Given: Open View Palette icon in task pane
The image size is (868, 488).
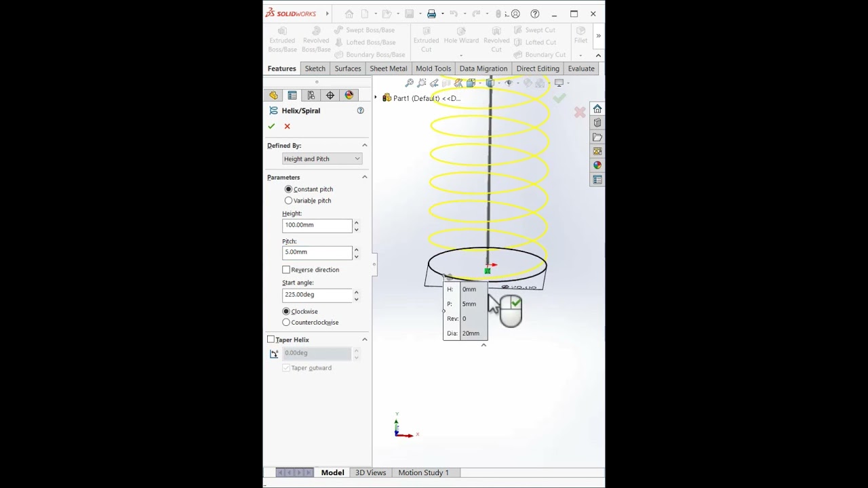Looking at the screenshot, I should pyautogui.click(x=597, y=151).
